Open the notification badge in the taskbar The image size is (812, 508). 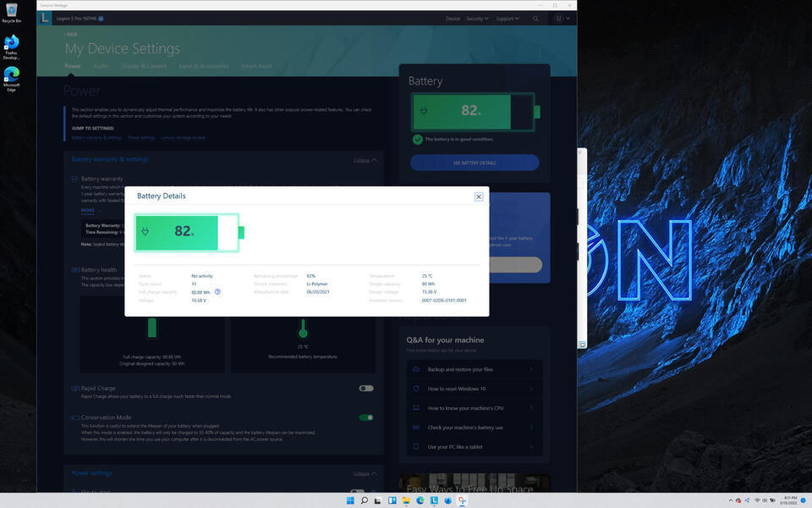coord(804,500)
